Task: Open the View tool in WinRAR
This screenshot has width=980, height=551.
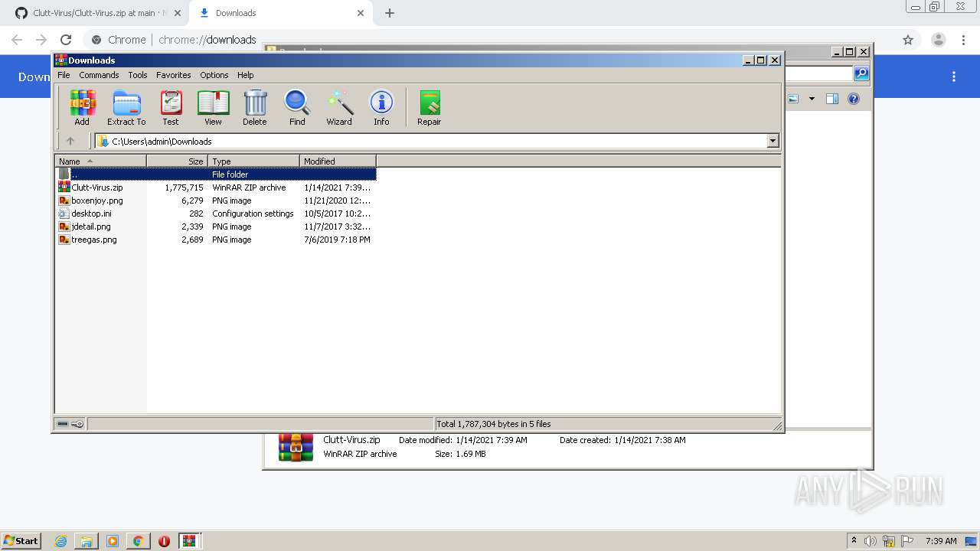Action: [x=213, y=107]
